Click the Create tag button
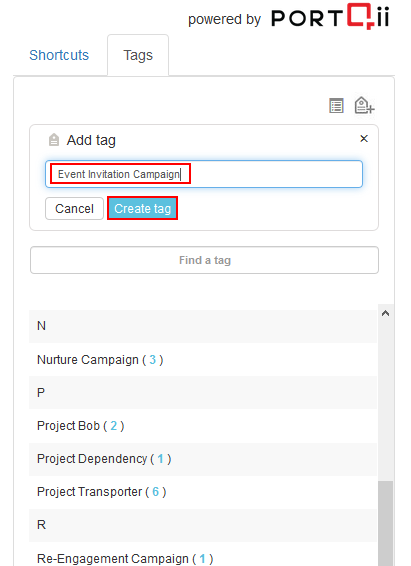Image resolution: width=411 pixels, height=566 pixels. tap(143, 208)
